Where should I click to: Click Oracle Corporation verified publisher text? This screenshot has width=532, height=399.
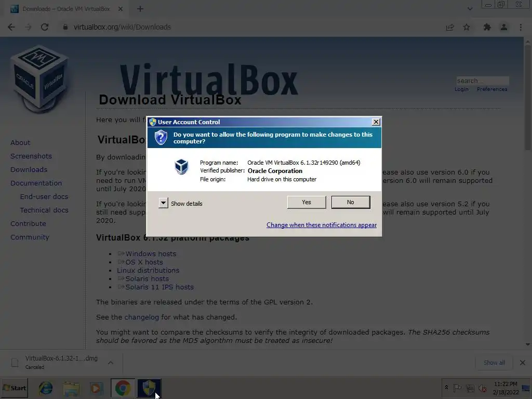pyautogui.click(x=275, y=171)
